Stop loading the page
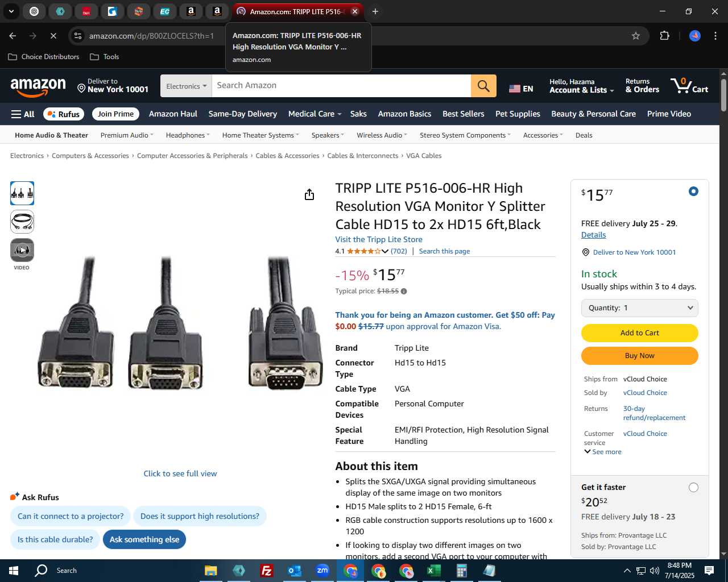This screenshot has width=728, height=582. click(53, 36)
